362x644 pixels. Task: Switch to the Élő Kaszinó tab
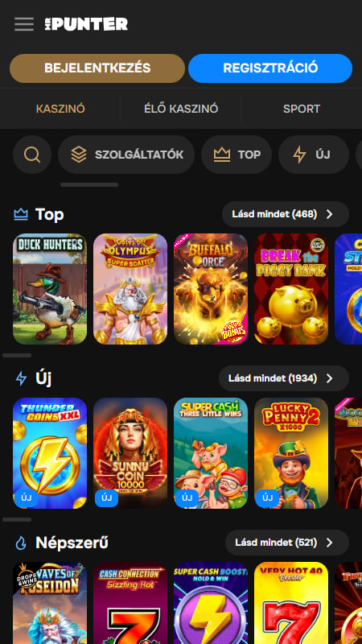(x=181, y=109)
